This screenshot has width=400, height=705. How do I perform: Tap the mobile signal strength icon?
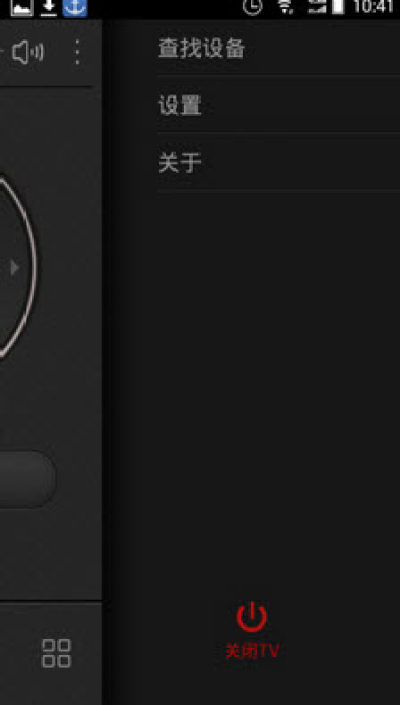tap(317, 7)
